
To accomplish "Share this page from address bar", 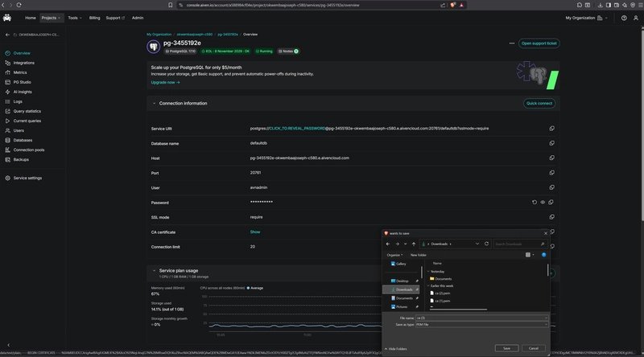I will click(443, 5).
